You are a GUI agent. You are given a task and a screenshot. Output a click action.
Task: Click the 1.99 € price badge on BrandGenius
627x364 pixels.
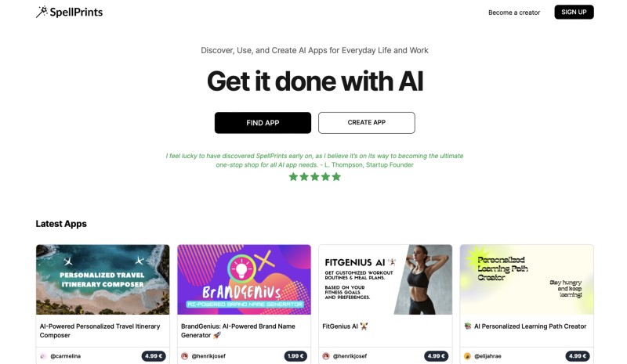pyautogui.click(x=295, y=356)
